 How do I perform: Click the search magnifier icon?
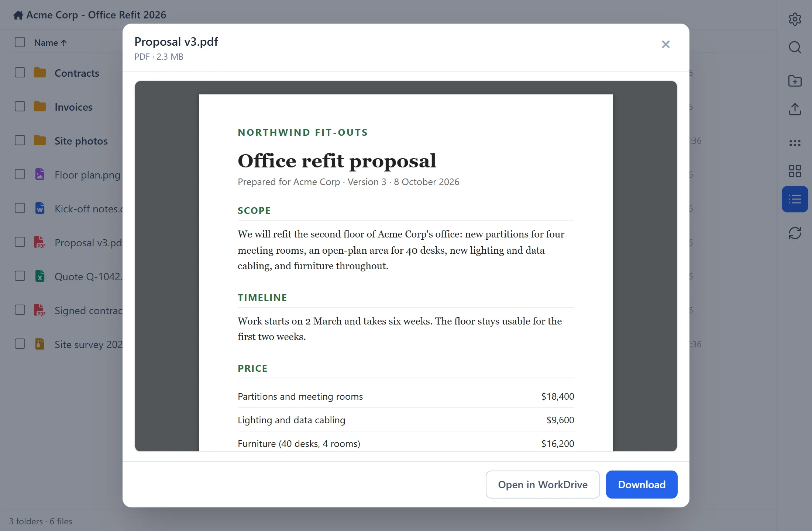point(795,47)
